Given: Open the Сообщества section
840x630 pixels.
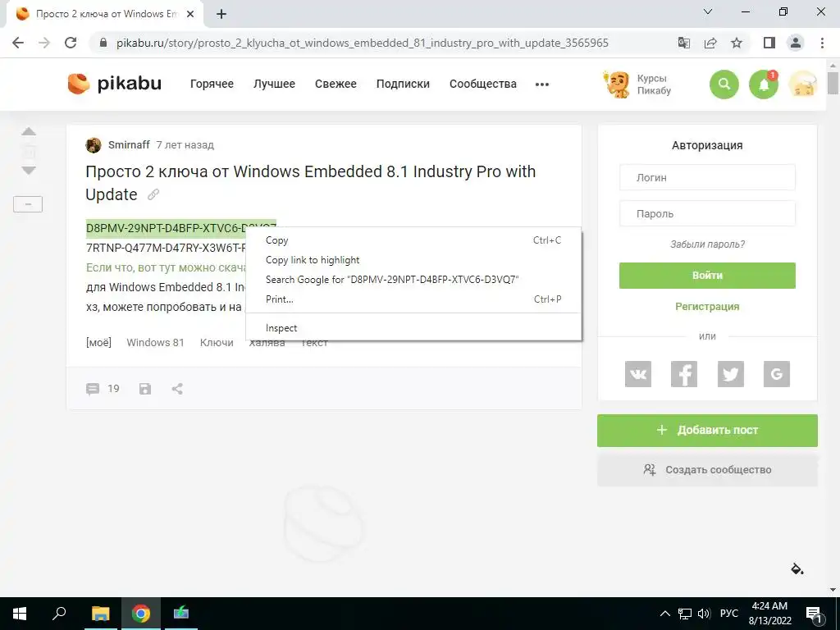Looking at the screenshot, I should coord(483,84).
